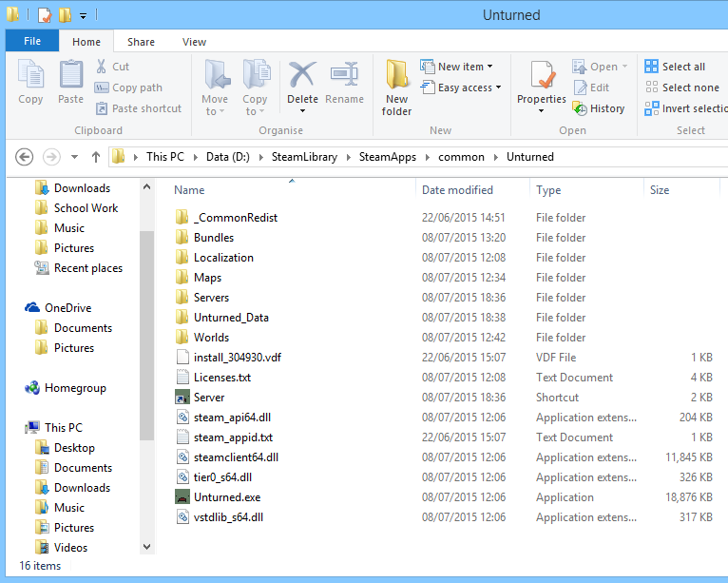Select the steam_api64.dll file
The width and height of the screenshot is (728, 583).
(232, 418)
